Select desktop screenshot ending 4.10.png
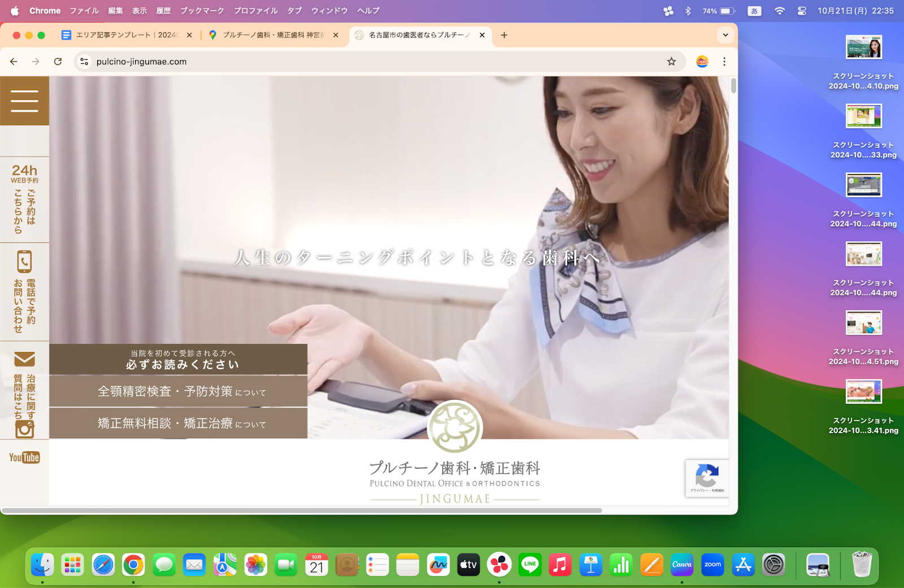The width and height of the screenshot is (904, 588). coord(863,63)
